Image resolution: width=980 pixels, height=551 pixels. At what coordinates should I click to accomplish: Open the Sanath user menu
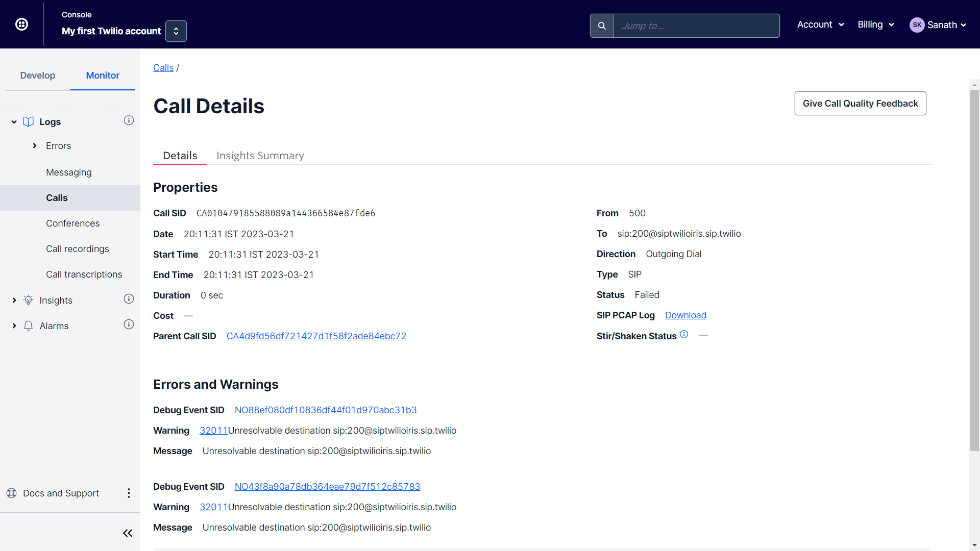[947, 25]
